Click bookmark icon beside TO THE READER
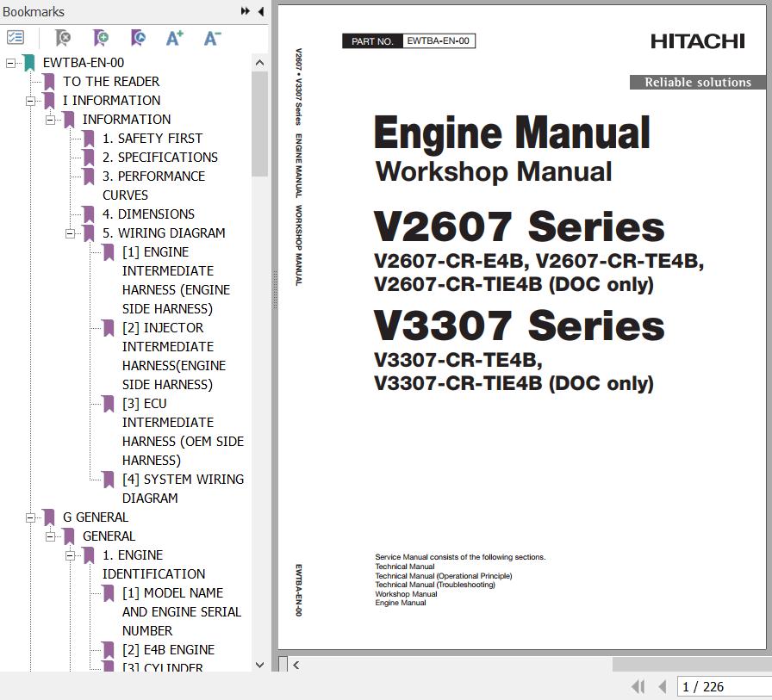The height and width of the screenshot is (700, 772). [x=49, y=82]
